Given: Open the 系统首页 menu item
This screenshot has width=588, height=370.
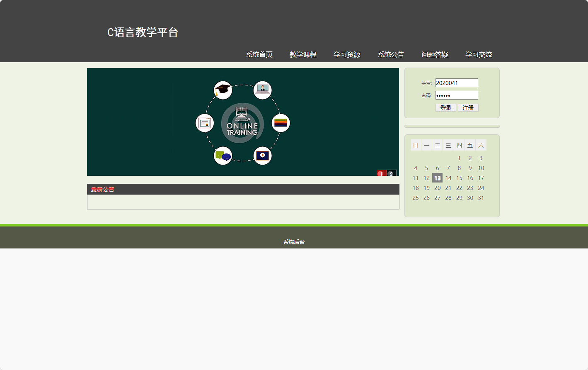Looking at the screenshot, I should tap(259, 54).
